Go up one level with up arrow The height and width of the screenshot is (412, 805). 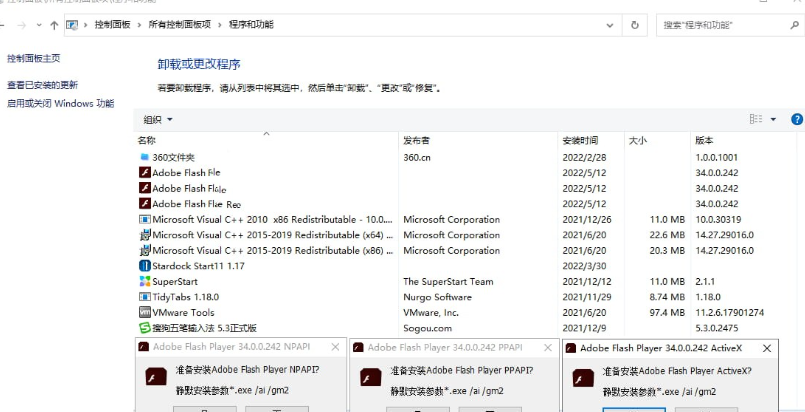(x=52, y=24)
